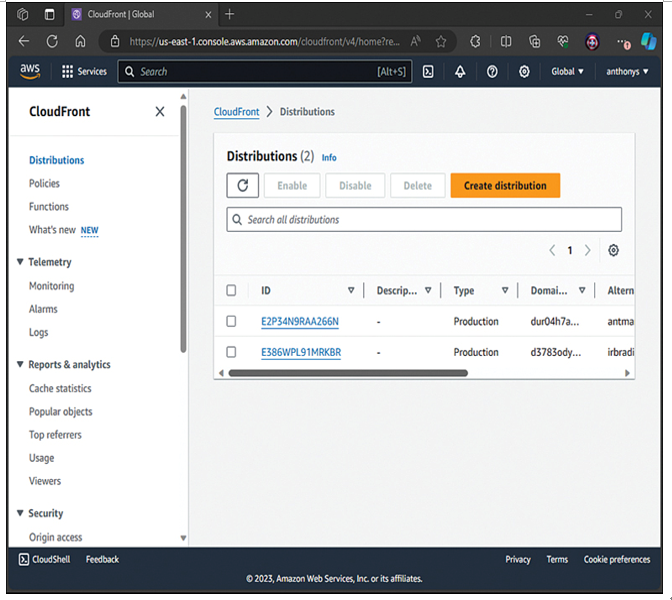Collapse the Reports & analytics section
This screenshot has height=600, width=672.
coord(20,364)
